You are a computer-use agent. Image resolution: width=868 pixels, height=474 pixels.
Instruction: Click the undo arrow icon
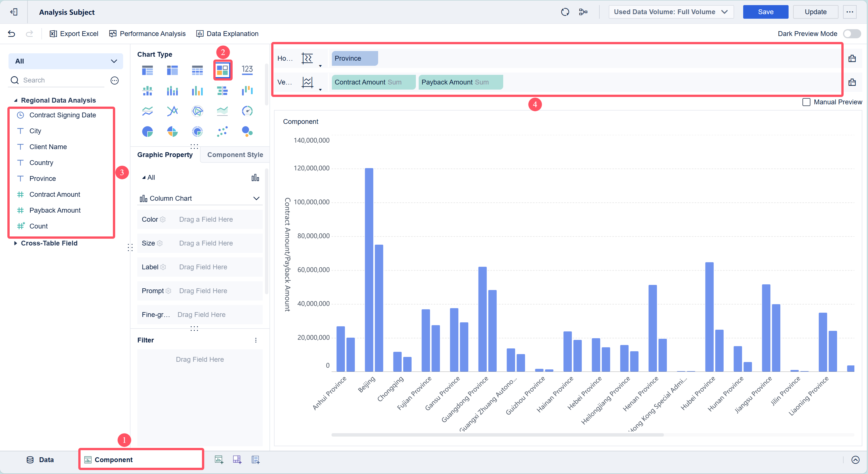click(11, 34)
